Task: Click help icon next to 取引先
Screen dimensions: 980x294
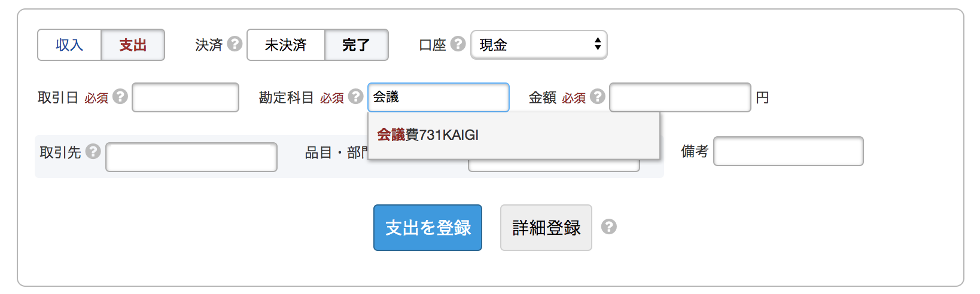Action: click(x=93, y=151)
